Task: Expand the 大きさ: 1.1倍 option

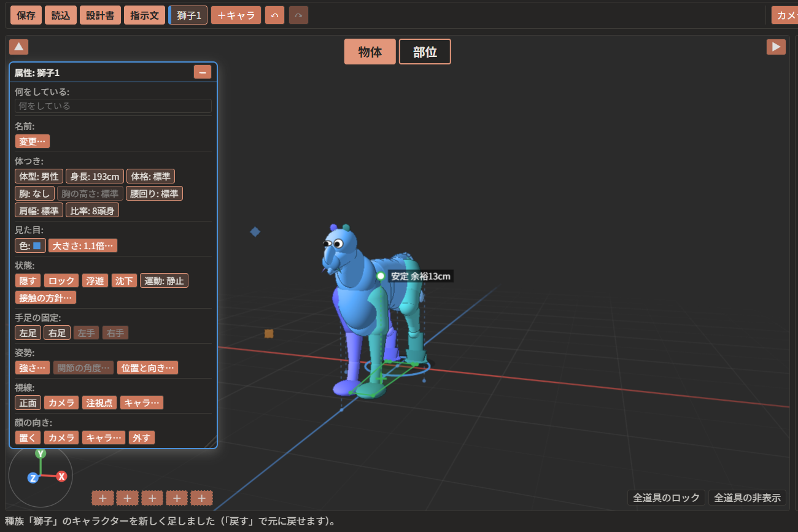Action: click(83, 246)
